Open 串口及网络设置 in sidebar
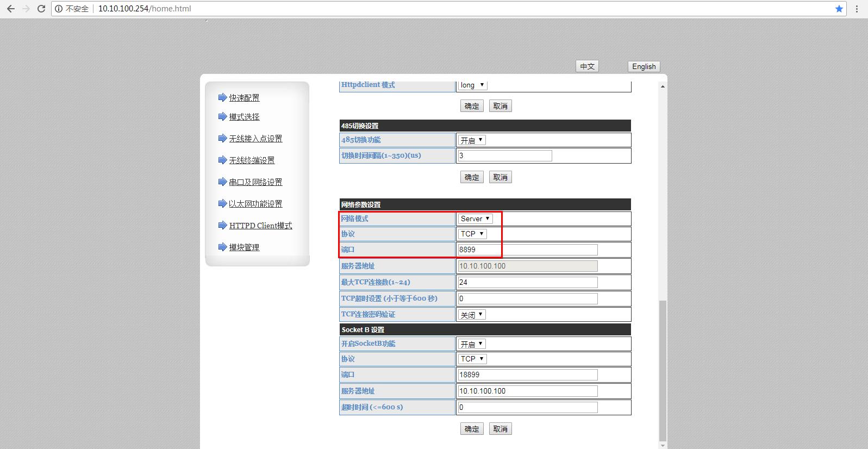Image resolution: width=868 pixels, height=449 pixels. pyautogui.click(x=255, y=182)
